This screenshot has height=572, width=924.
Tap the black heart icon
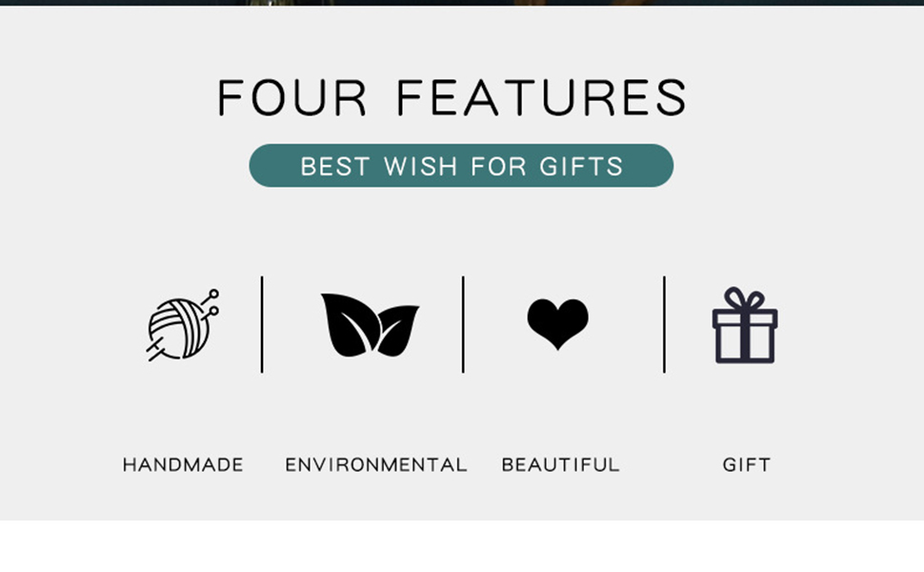pos(557,323)
